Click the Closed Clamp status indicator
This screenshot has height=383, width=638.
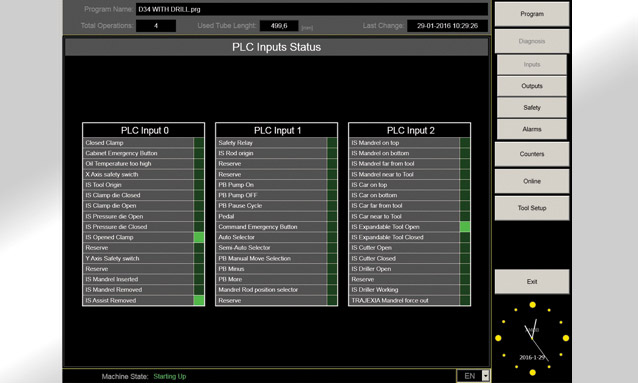[199, 143]
